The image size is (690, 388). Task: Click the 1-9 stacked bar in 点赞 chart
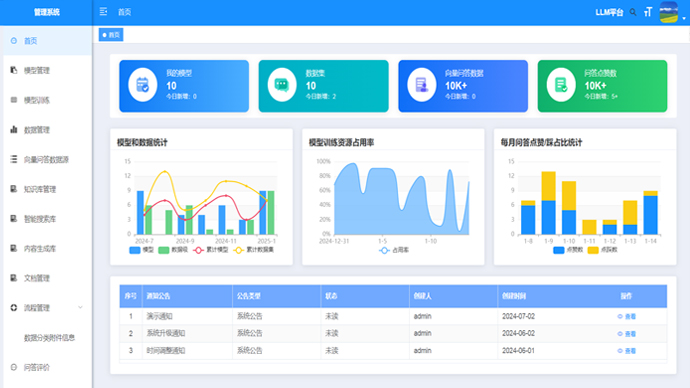548,203
